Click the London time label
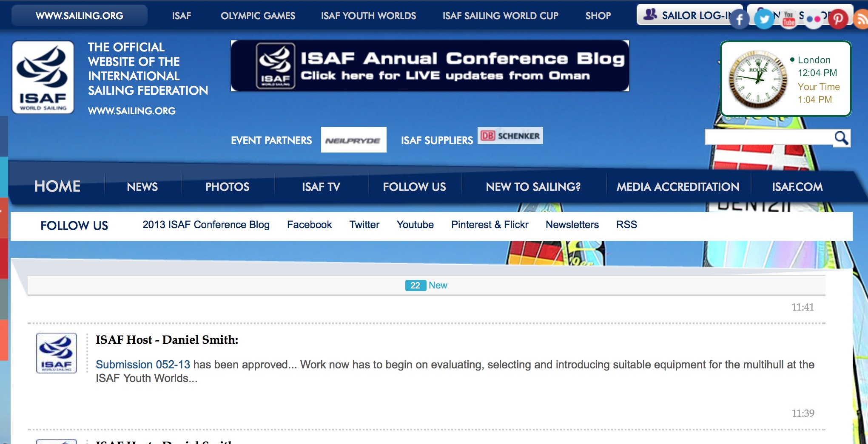Viewport: 868px width, 444px height. pos(814,60)
